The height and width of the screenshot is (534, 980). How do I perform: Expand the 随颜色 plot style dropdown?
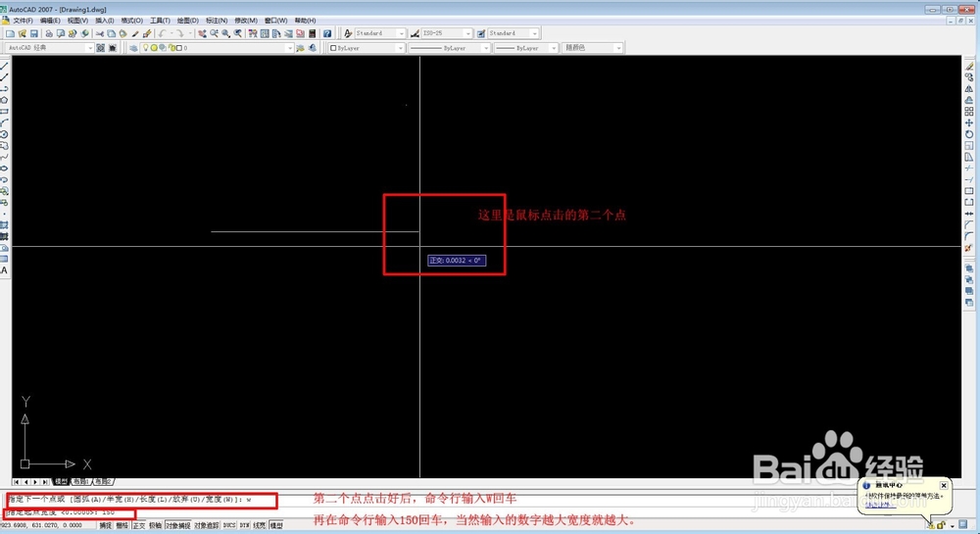tap(618, 47)
